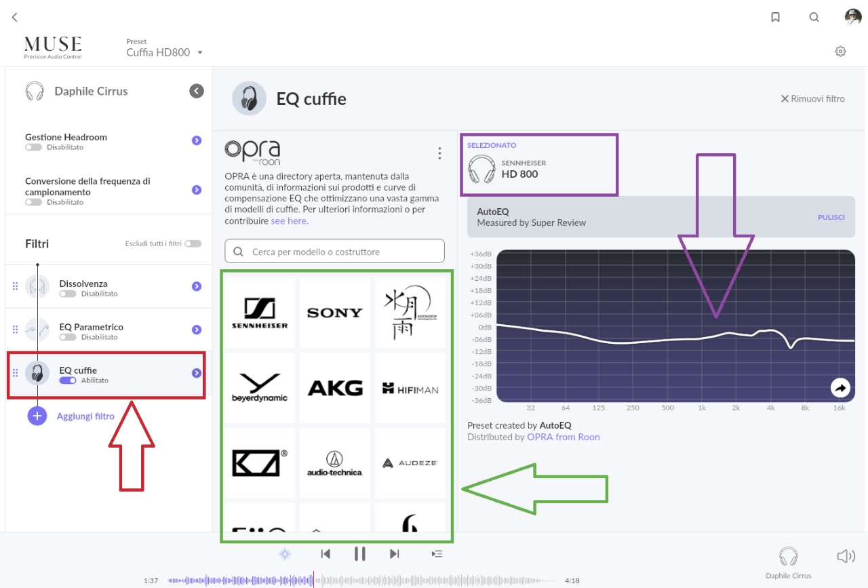The width and height of the screenshot is (868, 588).
Task: Open search with the magnifier icon
Action: tap(814, 18)
